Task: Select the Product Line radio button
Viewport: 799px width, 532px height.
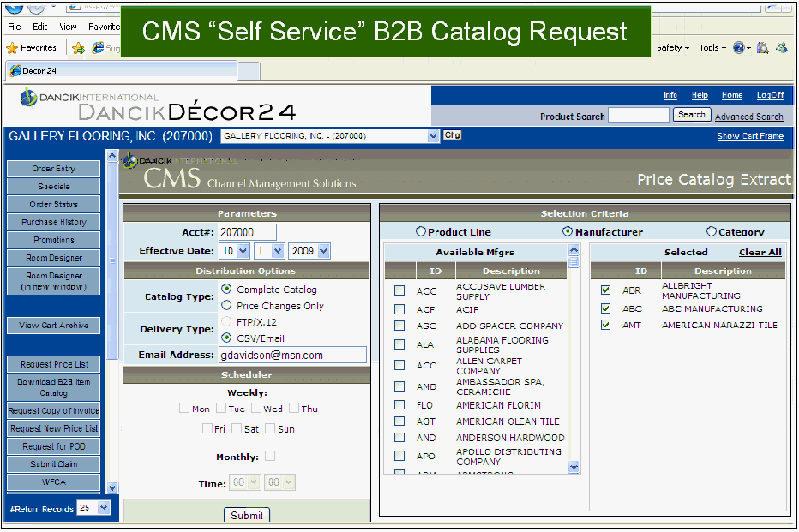Action: pyautogui.click(x=420, y=231)
